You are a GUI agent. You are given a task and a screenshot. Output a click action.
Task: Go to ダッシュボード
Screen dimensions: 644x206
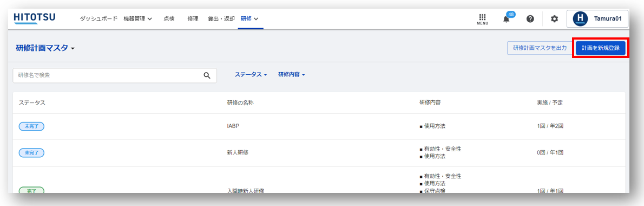coord(98,19)
